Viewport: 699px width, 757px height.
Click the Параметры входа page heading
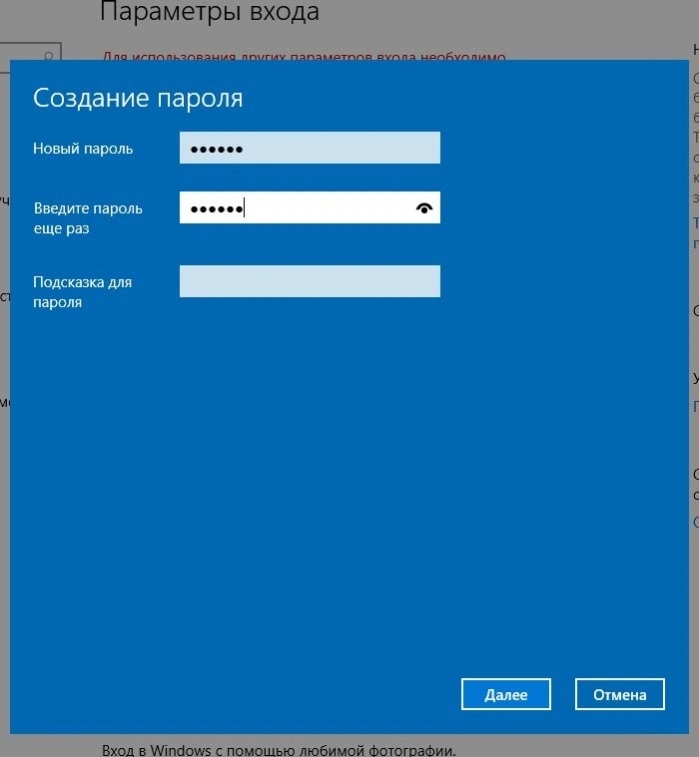coord(210,12)
